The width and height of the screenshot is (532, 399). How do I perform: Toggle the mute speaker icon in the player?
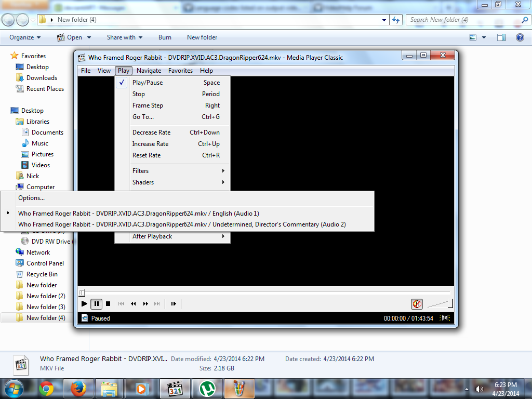[x=417, y=304]
